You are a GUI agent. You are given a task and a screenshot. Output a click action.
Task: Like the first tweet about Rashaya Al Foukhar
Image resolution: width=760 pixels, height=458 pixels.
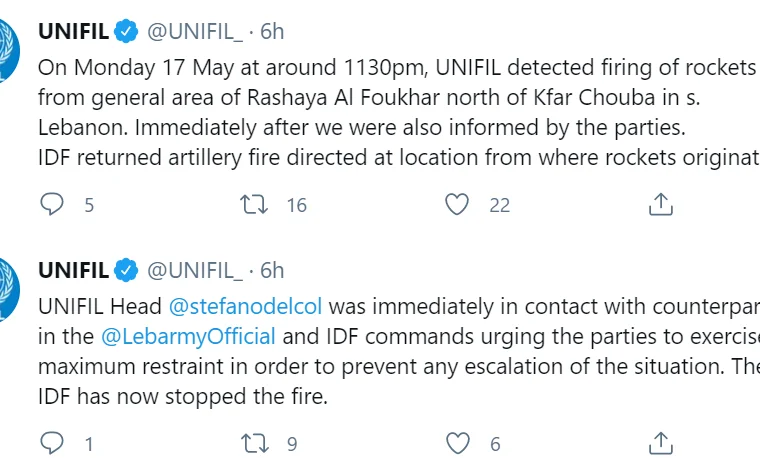457,205
